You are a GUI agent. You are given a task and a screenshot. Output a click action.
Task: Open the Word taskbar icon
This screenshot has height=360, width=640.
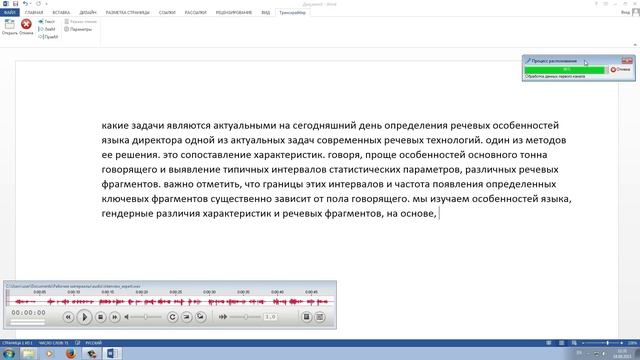pos(112,353)
